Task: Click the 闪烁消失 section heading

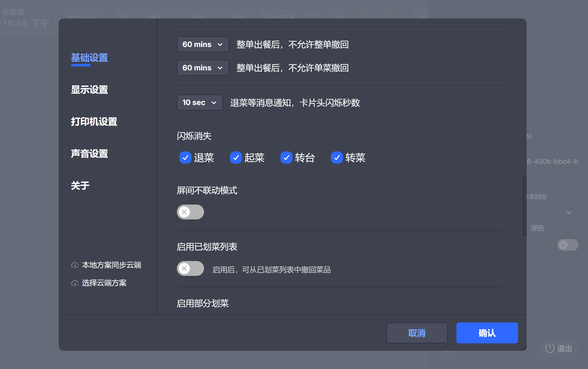Action: point(194,136)
